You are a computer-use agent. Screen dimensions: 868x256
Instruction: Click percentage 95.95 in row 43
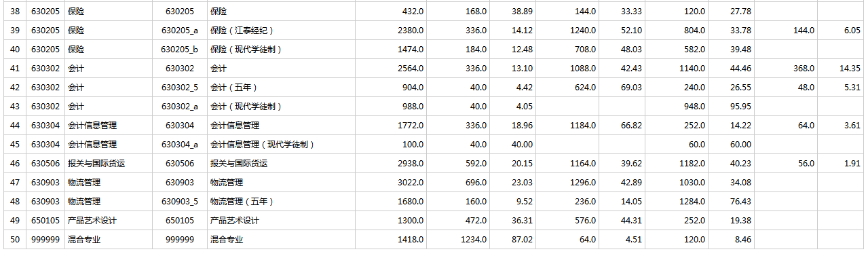[740, 107]
